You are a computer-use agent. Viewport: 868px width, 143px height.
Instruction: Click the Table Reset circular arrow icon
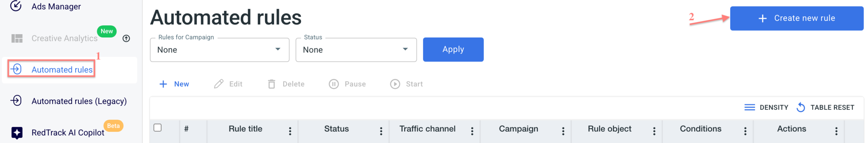pyautogui.click(x=801, y=108)
